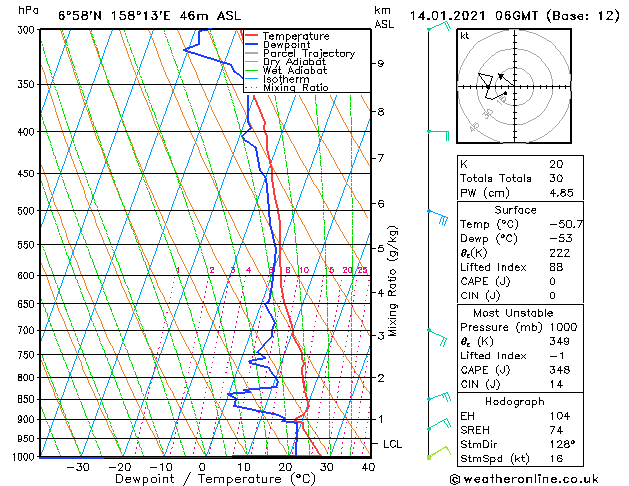Click the blue Dewpoint legend line swatch
Image resolution: width=629 pixels, height=486 pixels.
coord(252,45)
